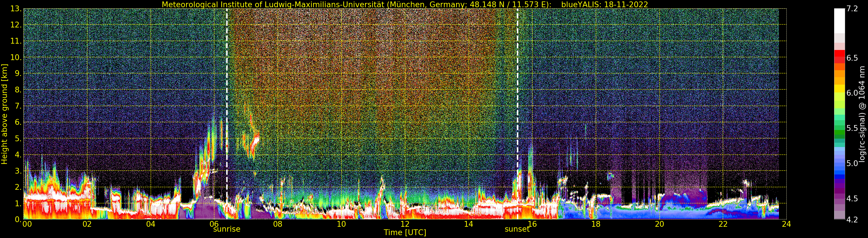
Task: Click the '10.' height tick label
Action: pos(16,57)
